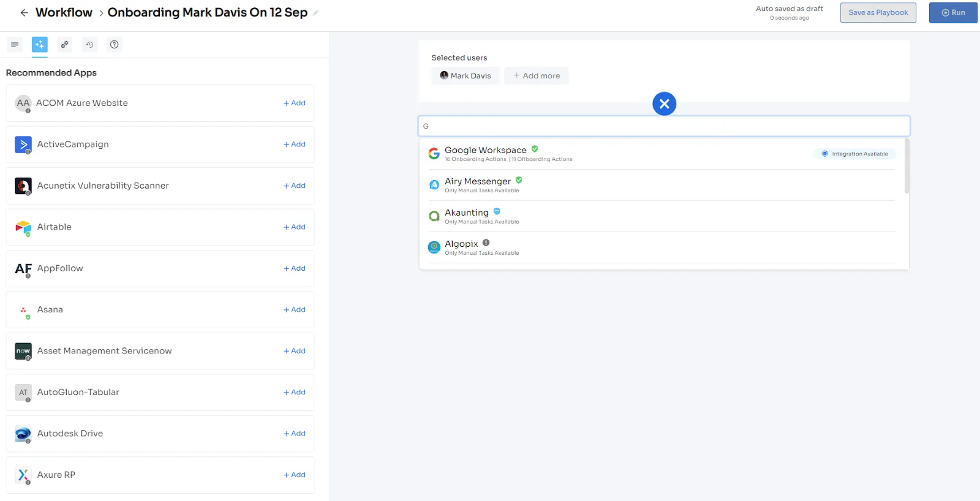Image resolution: width=980 pixels, height=501 pixels.
Task: Click the Mark Davis avatar picture
Action: pyautogui.click(x=444, y=75)
